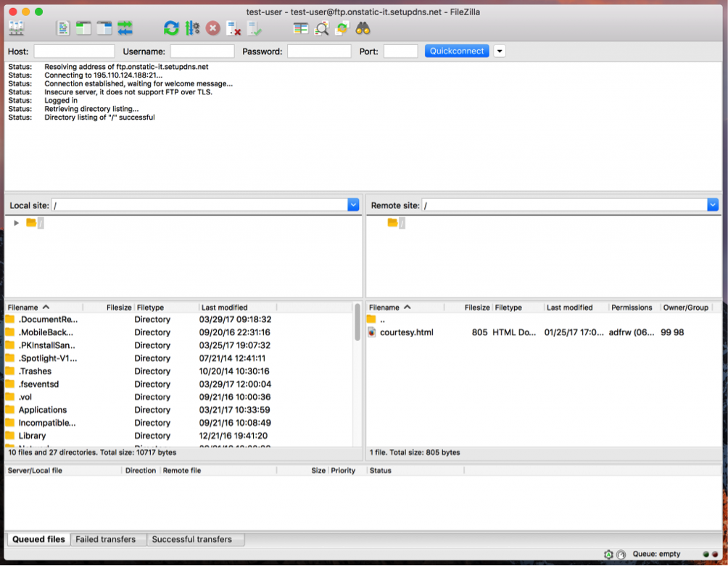Click the Host input field
The height and width of the screenshot is (566, 728).
tap(74, 51)
